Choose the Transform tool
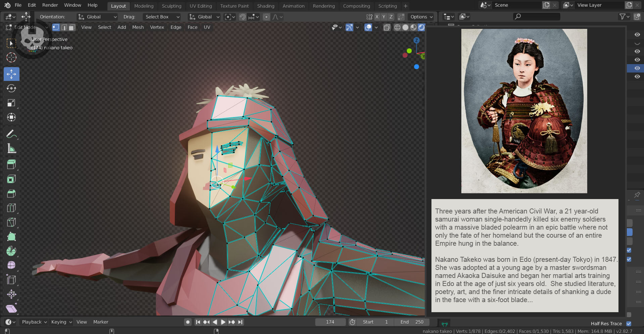 [x=11, y=117]
